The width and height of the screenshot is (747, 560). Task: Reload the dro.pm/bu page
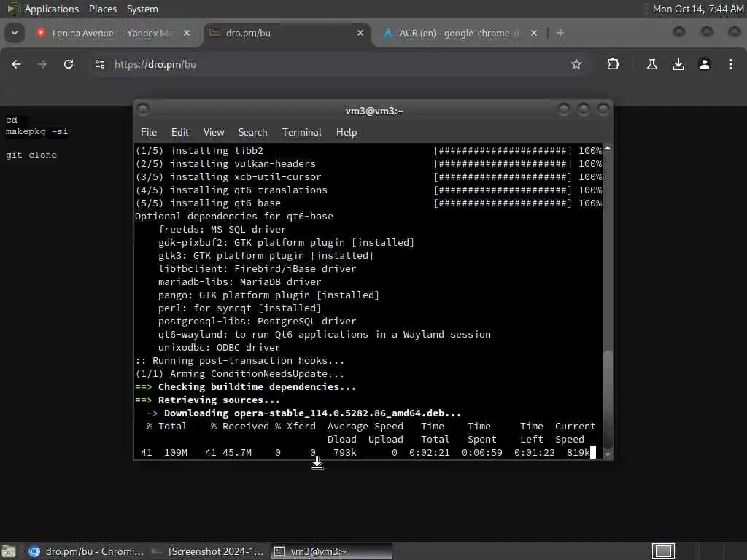(69, 64)
